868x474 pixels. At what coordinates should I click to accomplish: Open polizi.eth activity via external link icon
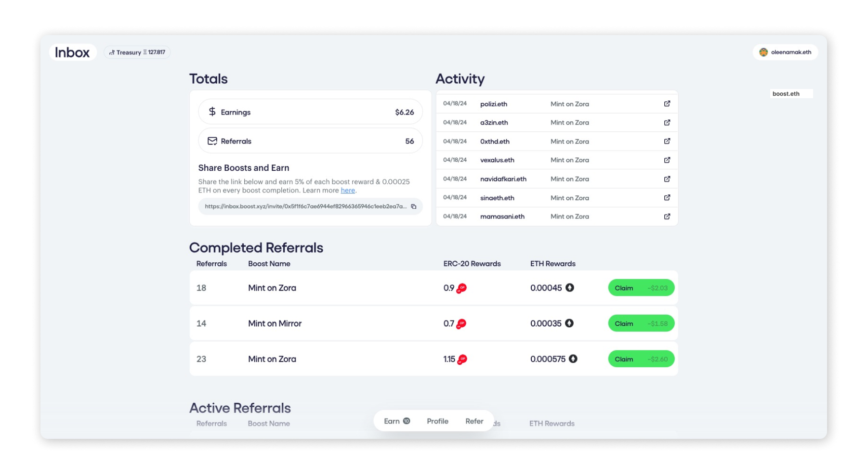(667, 103)
